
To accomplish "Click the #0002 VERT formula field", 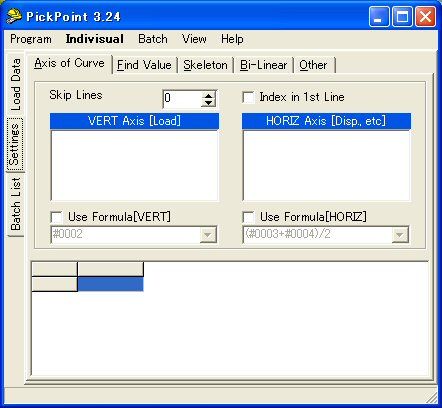I will click(x=126, y=234).
